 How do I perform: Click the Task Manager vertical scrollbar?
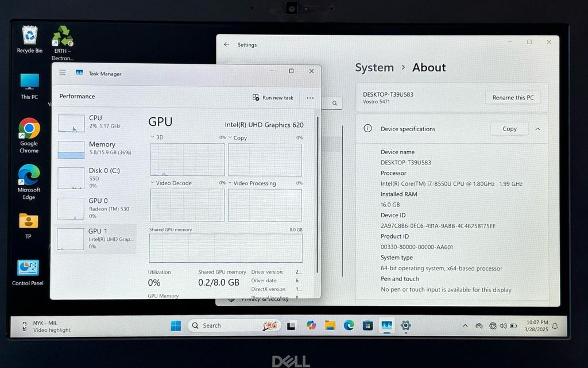click(x=317, y=201)
